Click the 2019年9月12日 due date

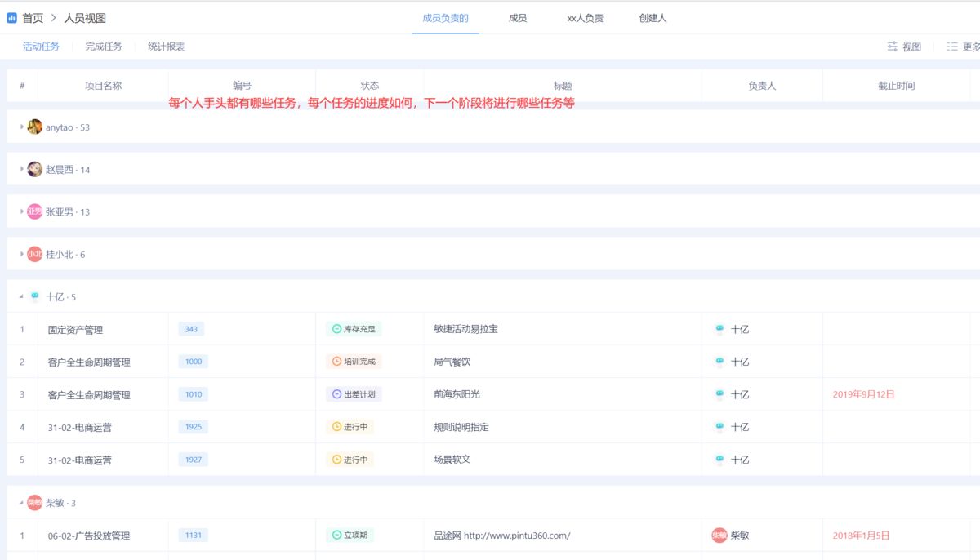click(864, 394)
